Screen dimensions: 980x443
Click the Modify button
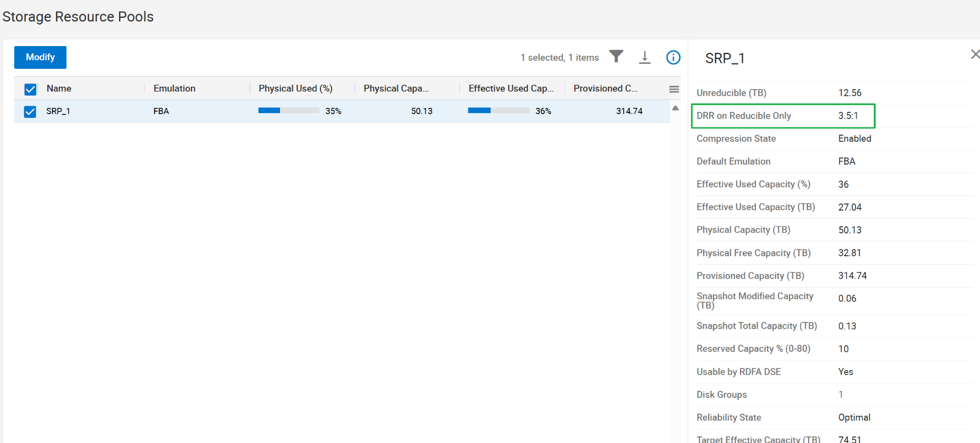coord(41,57)
